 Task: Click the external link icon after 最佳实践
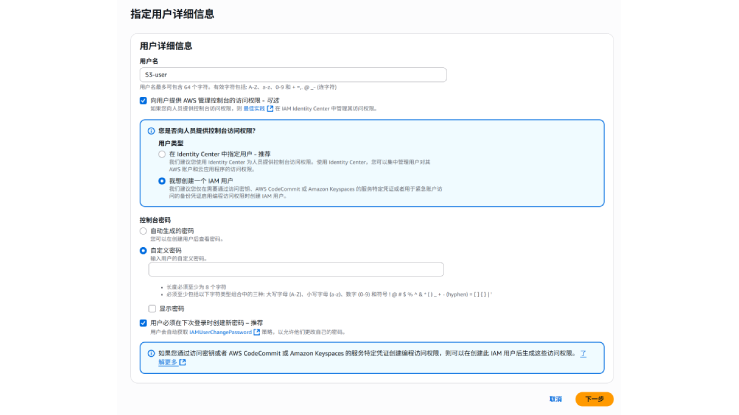point(269,108)
